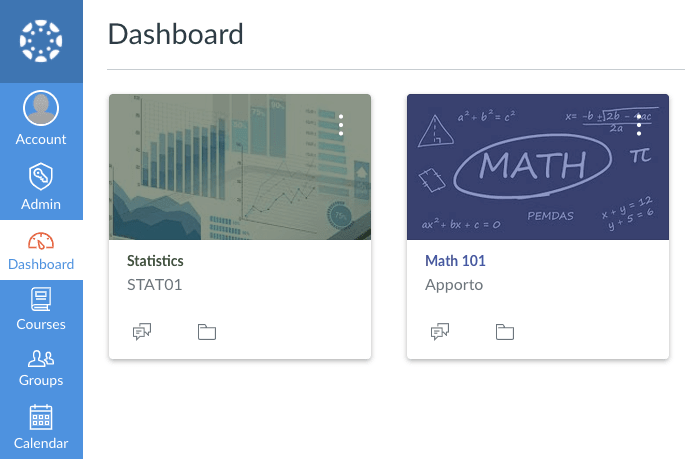The height and width of the screenshot is (459, 685).
Task: Open the Courses book icon
Action: click(x=41, y=298)
